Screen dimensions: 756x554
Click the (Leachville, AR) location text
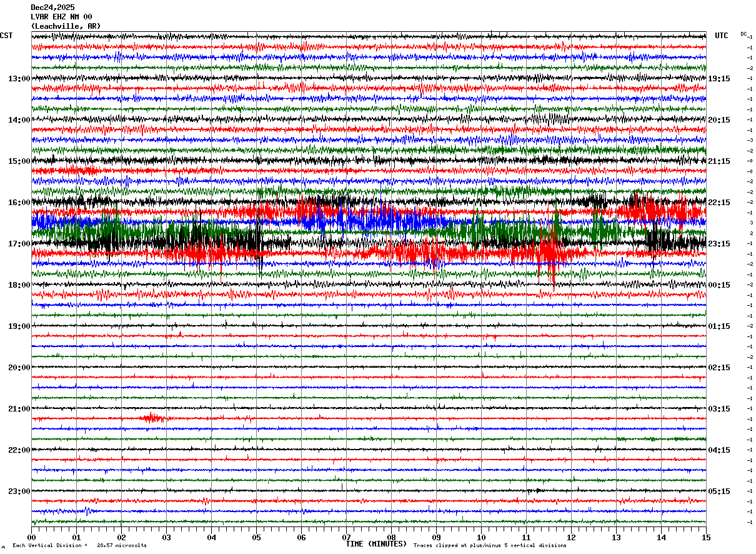(66, 26)
